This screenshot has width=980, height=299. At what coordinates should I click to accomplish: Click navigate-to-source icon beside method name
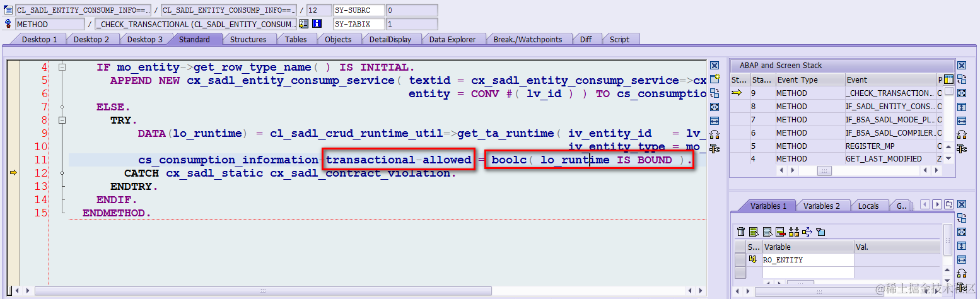click(303, 24)
